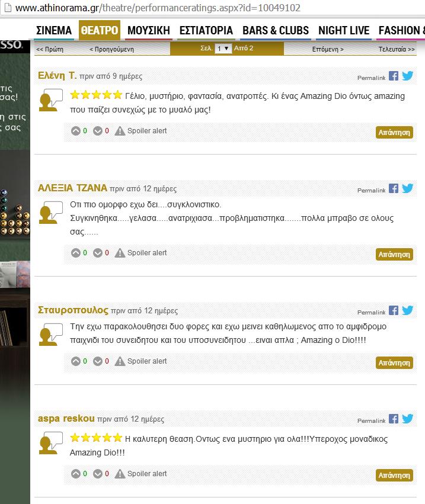Screen dimensions: 425x504
Task: Open the ΘΕΑΤΡΟ section
Action: pyautogui.click(x=100, y=30)
